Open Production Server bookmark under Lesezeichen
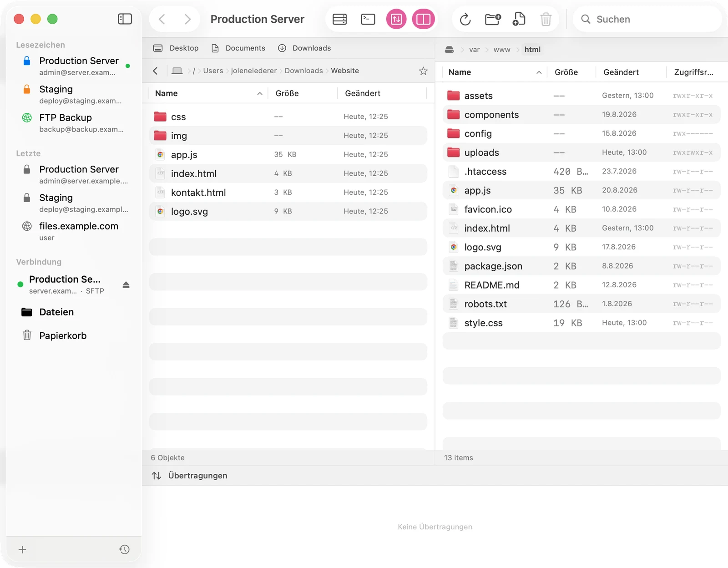 pos(74,66)
